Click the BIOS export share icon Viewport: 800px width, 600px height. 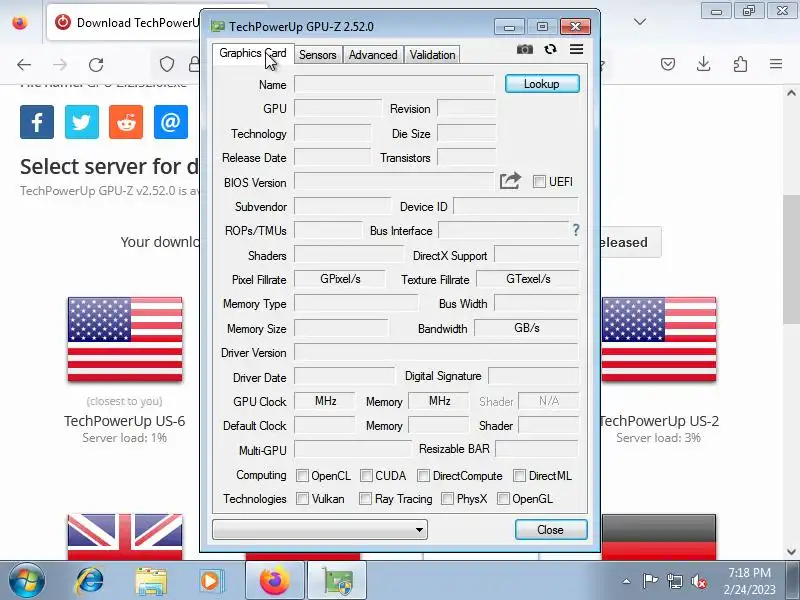[x=510, y=181]
